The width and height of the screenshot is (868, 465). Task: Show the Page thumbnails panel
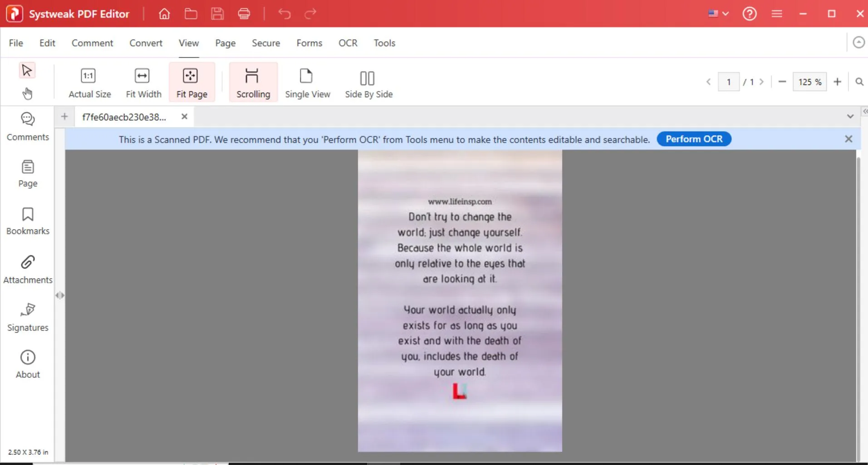27,174
